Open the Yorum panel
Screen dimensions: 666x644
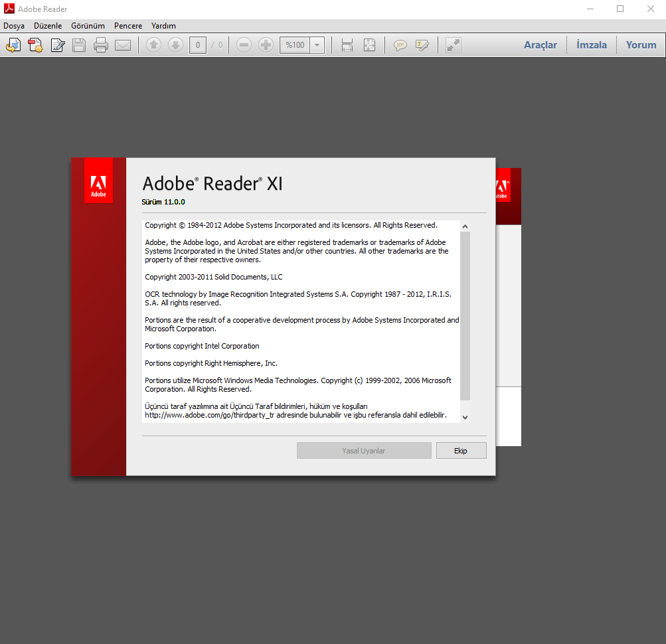[x=641, y=45]
